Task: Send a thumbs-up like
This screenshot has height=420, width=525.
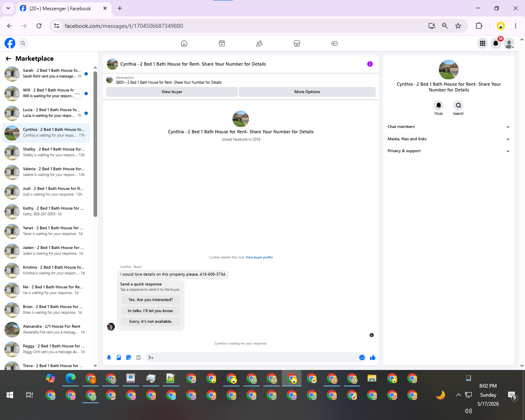Action: tap(372, 358)
